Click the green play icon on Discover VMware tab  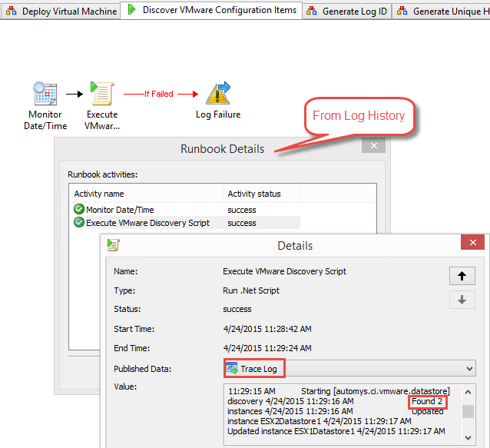coord(131,10)
